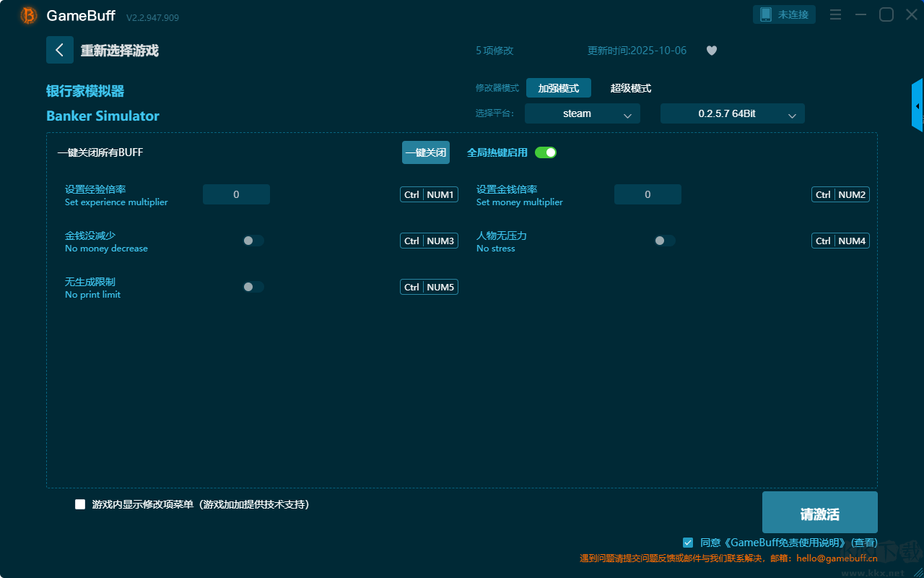This screenshot has width=924, height=578.
Task: Click the Ctrl NUM4 hotkey badge
Action: click(840, 241)
